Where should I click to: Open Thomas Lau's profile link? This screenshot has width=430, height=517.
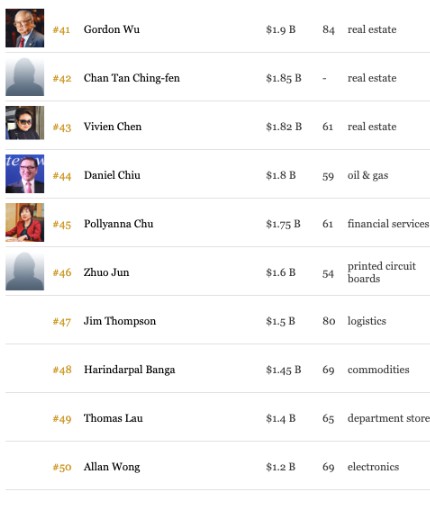click(x=113, y=418)
